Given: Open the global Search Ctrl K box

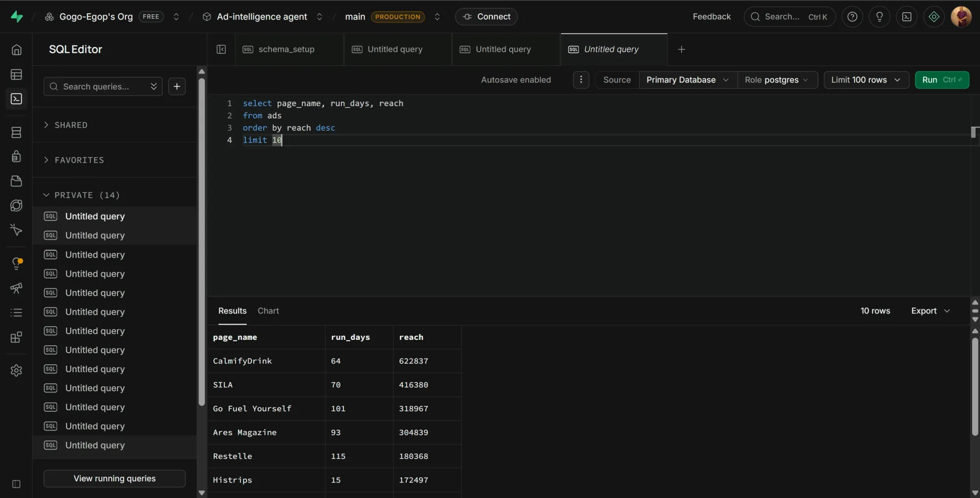Looking at the screenshot, I should pyautogui.click(x=789, y=17).
